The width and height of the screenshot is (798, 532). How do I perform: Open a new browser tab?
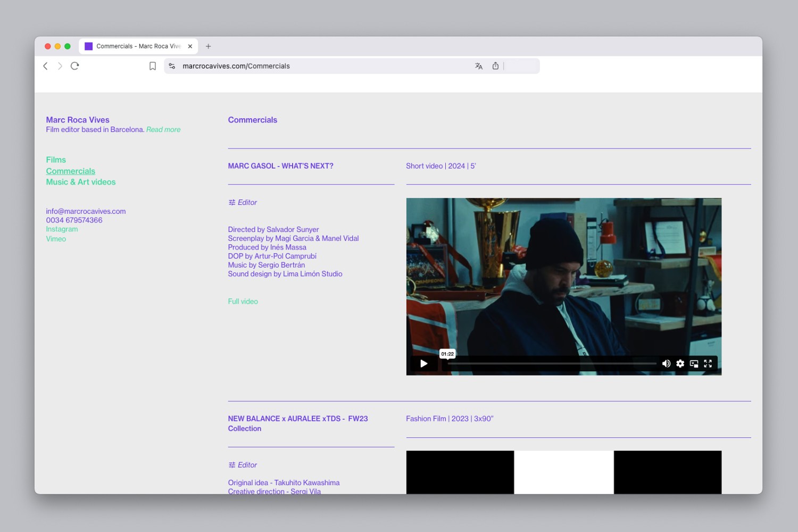(x=209, y=46)
